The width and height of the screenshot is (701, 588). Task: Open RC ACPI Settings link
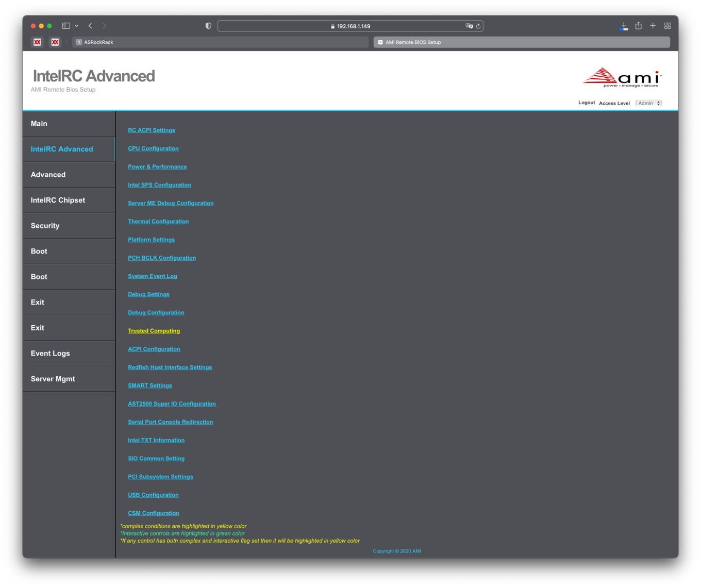point(152,130)
